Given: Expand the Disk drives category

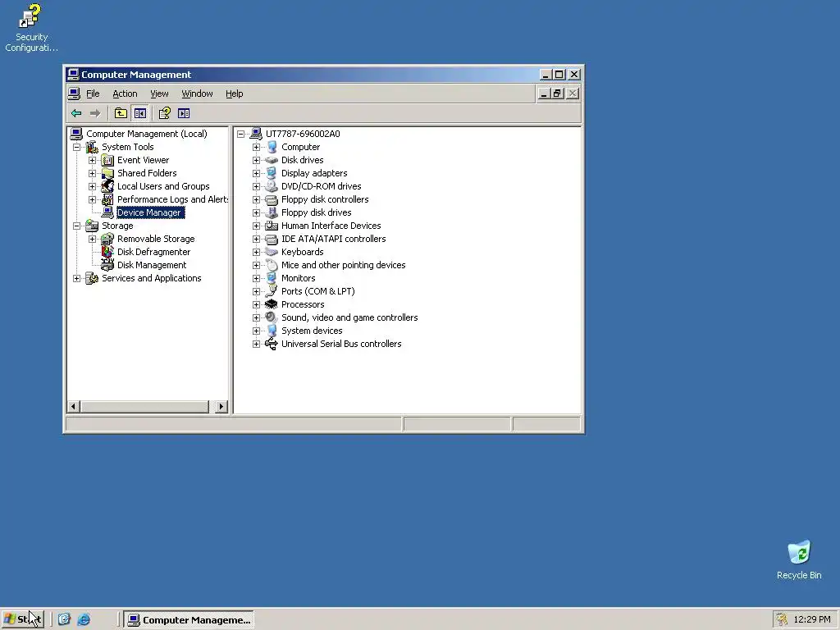Looking at the screenshot, I should (256, 160).
